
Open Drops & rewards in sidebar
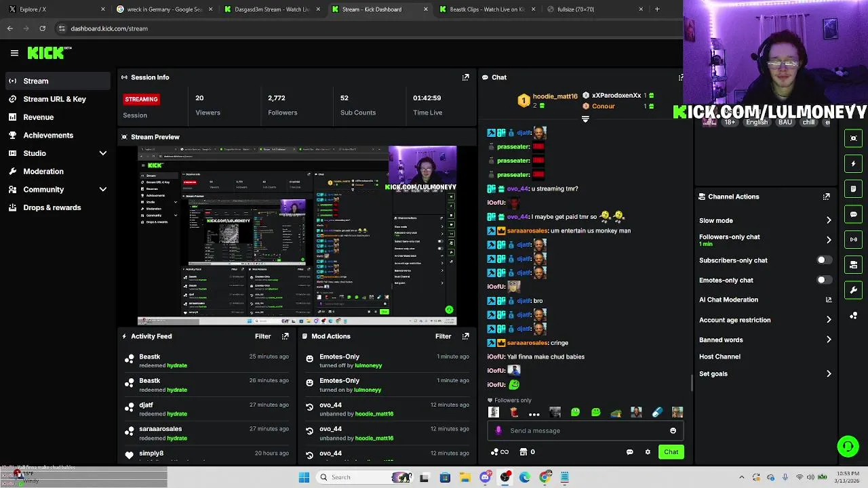[52, 207]
